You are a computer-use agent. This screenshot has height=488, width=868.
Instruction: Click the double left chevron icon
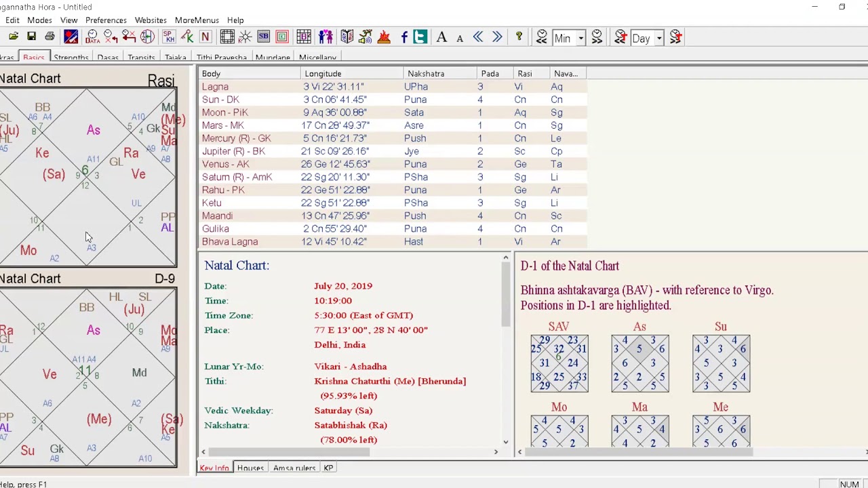coord(478,37)
